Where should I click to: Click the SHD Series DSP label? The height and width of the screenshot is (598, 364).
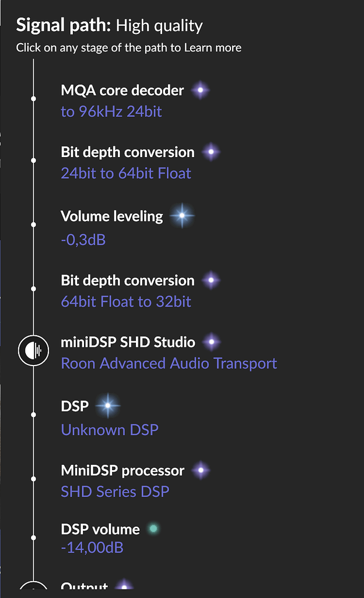click(115, 492)
